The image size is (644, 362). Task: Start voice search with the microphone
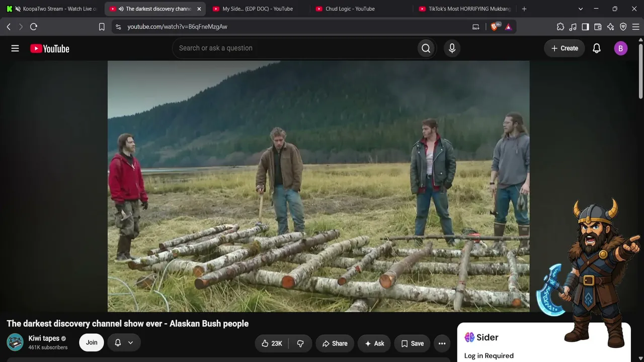click(452, 48)
